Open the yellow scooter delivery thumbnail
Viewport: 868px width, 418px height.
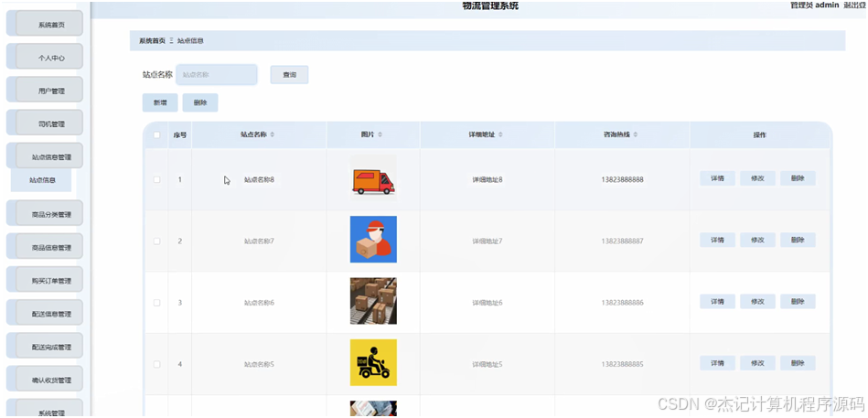pyautogui.click(x=373, y=362)
